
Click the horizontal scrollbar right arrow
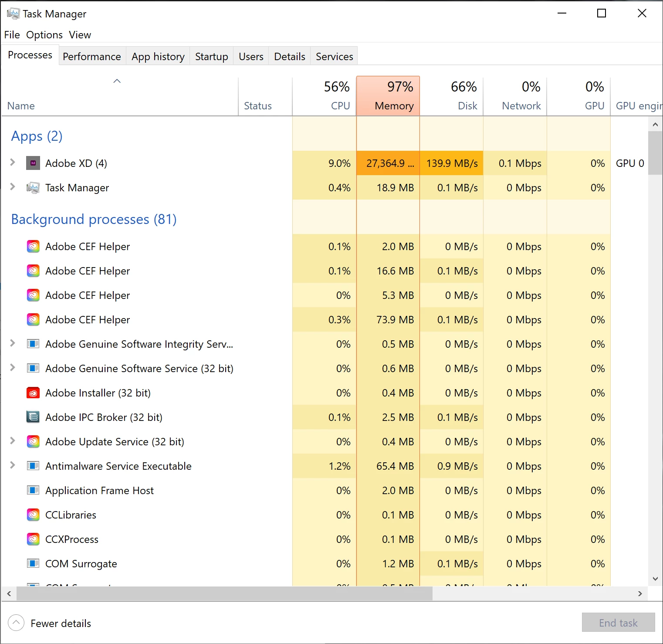click(x=640, y=593)
